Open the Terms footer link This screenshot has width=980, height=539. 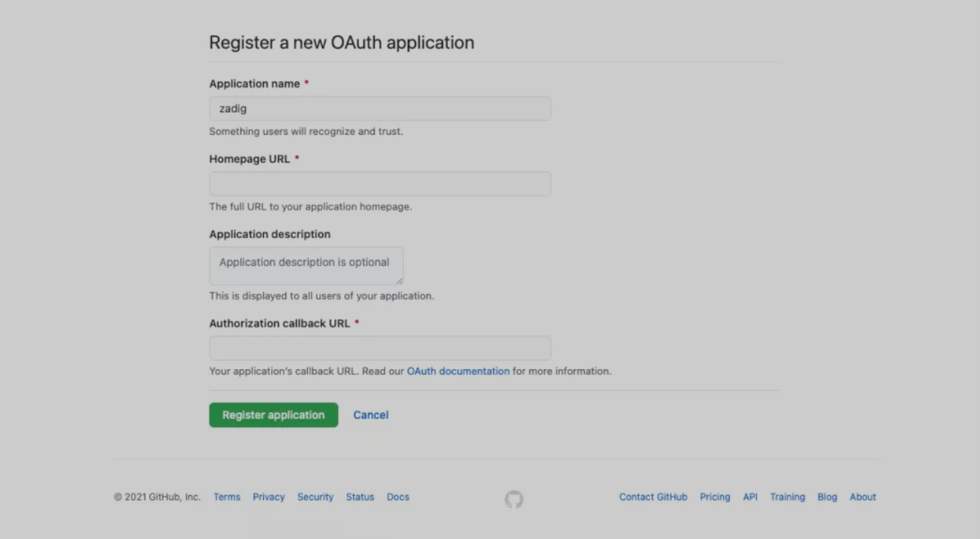tap(227, 497)
